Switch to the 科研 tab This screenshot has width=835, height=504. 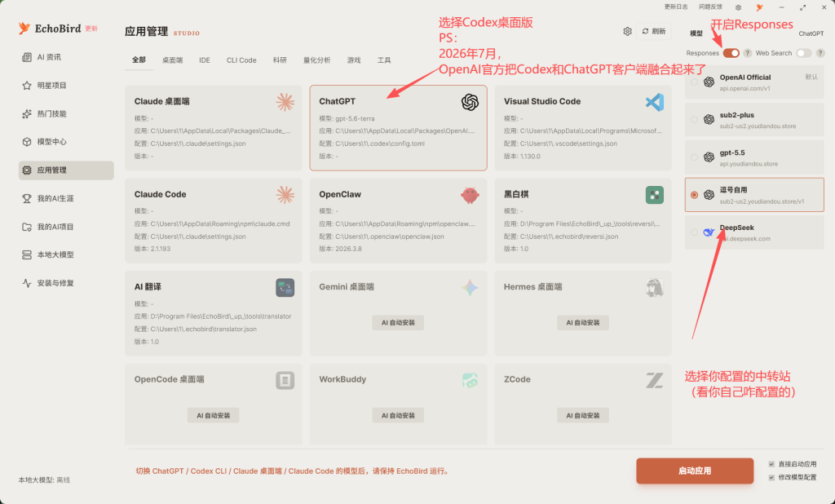coord(280,60)
